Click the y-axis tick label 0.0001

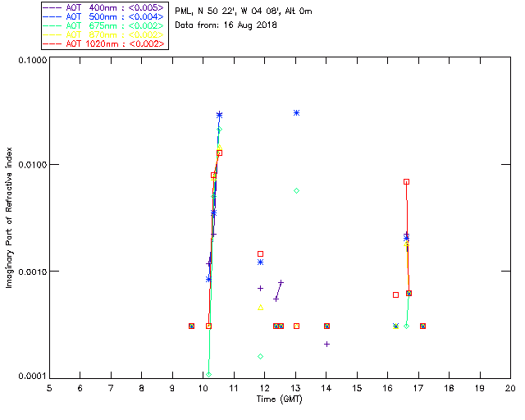33,377
